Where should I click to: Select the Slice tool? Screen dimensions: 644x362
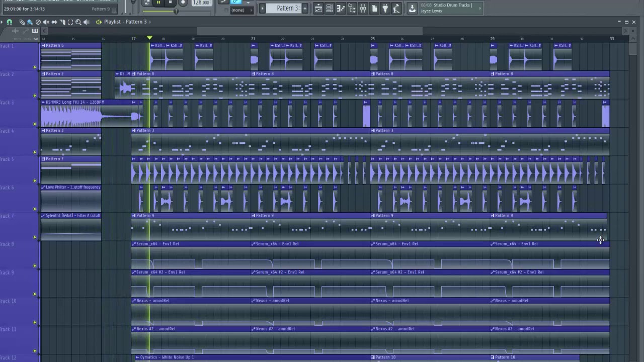pos(62,22)
